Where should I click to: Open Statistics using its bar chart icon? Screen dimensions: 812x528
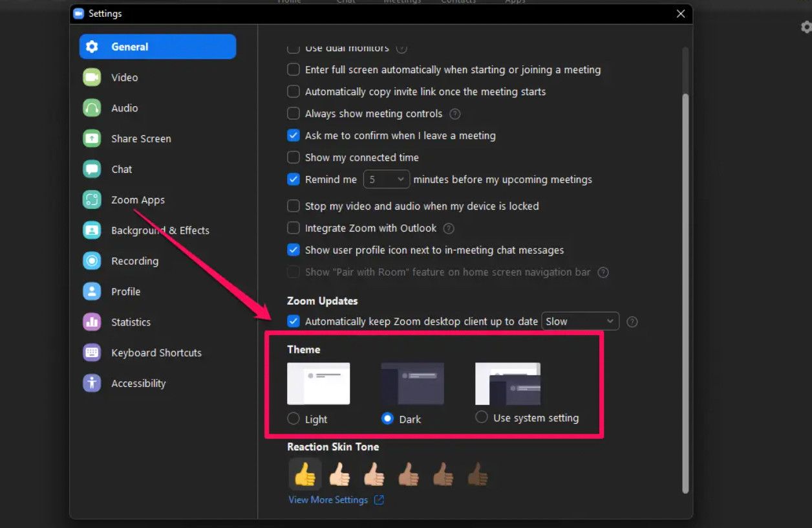coord(92,322)
